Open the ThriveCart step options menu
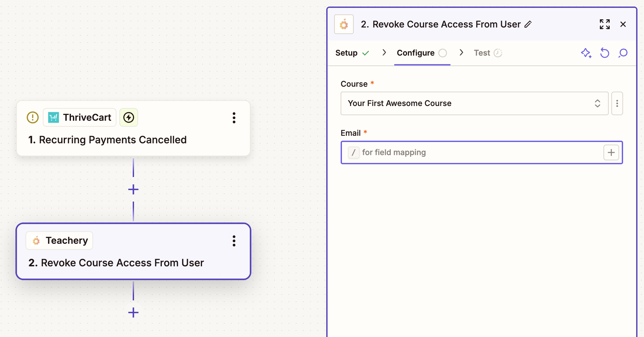Viewport: 644px width, 337px height. pyautogui.click(x=234, y=118)
